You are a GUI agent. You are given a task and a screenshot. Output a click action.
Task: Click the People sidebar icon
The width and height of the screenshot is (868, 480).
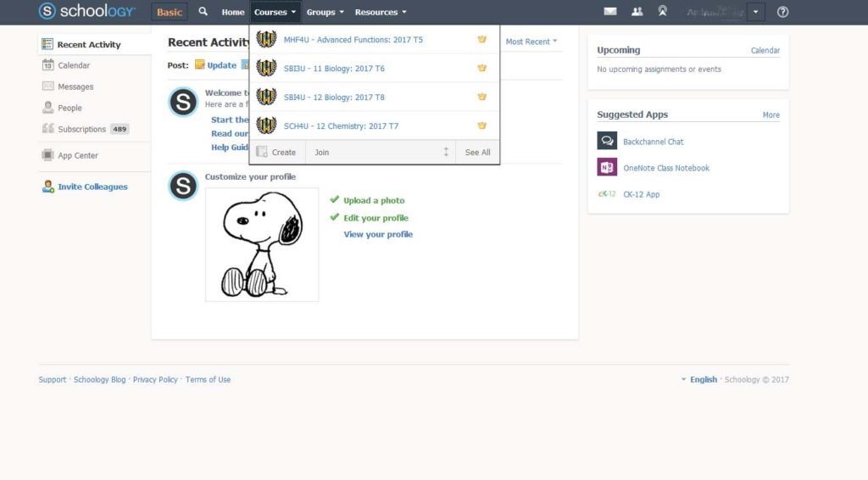[48, 108]
